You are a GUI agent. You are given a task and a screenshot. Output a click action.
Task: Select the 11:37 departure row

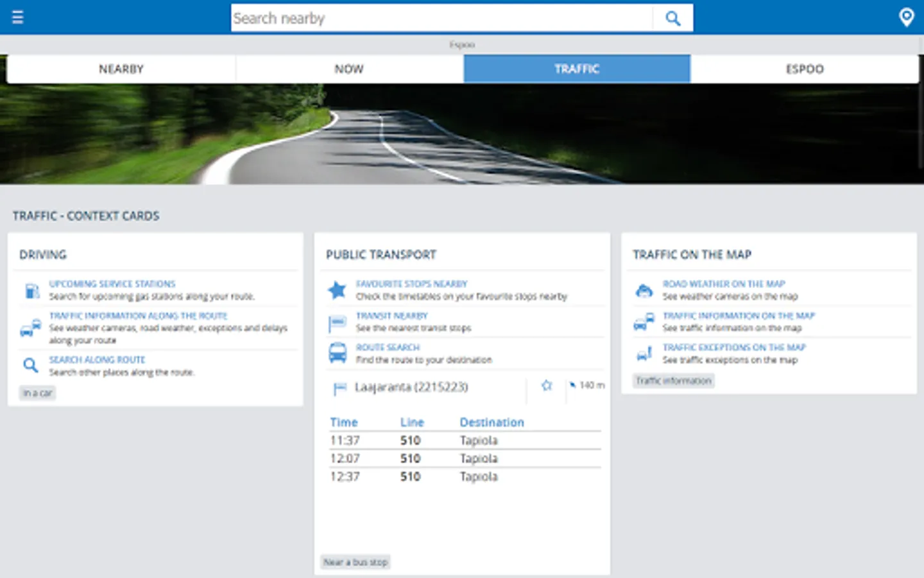(x=465, y=441)
